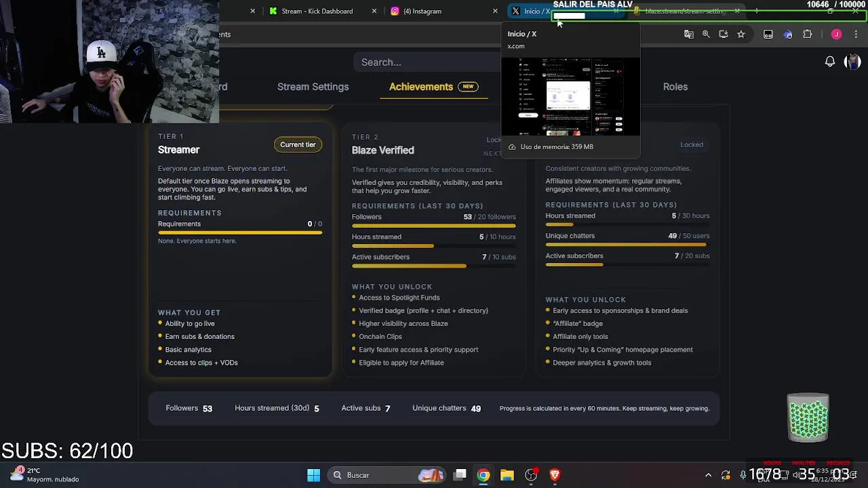
Task: Open the Chrome profile J avatar
Action: [836, 34]
